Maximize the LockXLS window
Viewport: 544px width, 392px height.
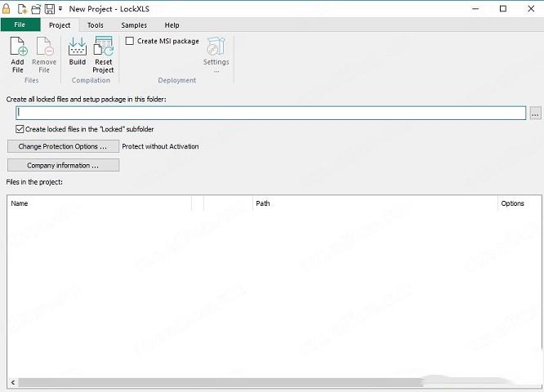[x=503, y=9]
